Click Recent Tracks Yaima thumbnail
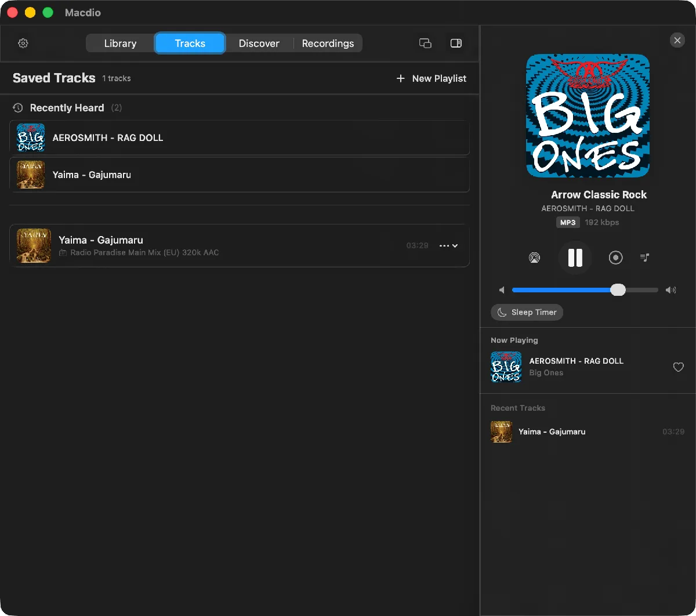 click(501, 432)
